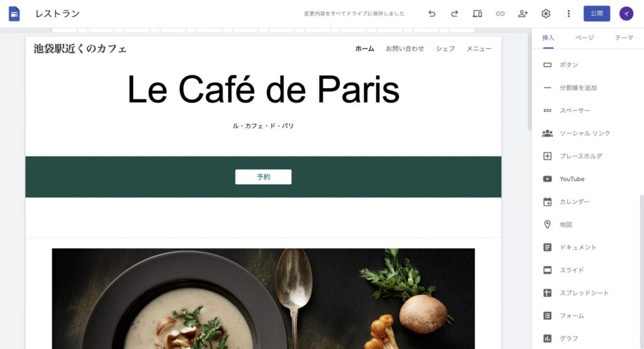The image size is (644, 349).
Task: Open the three-dot more menu
Action: pyautogui.click(x=569, y=14)
